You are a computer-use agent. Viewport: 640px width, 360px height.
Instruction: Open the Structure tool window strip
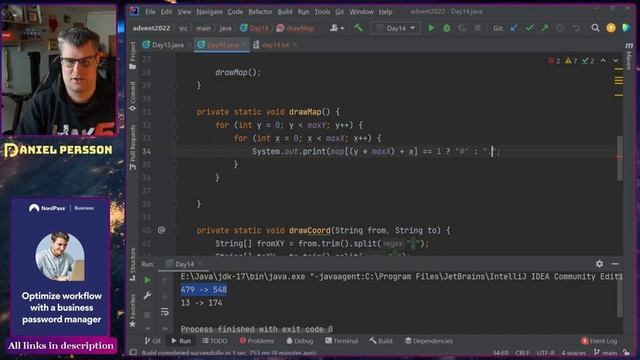pyautogui.click(x=133, y=264)
